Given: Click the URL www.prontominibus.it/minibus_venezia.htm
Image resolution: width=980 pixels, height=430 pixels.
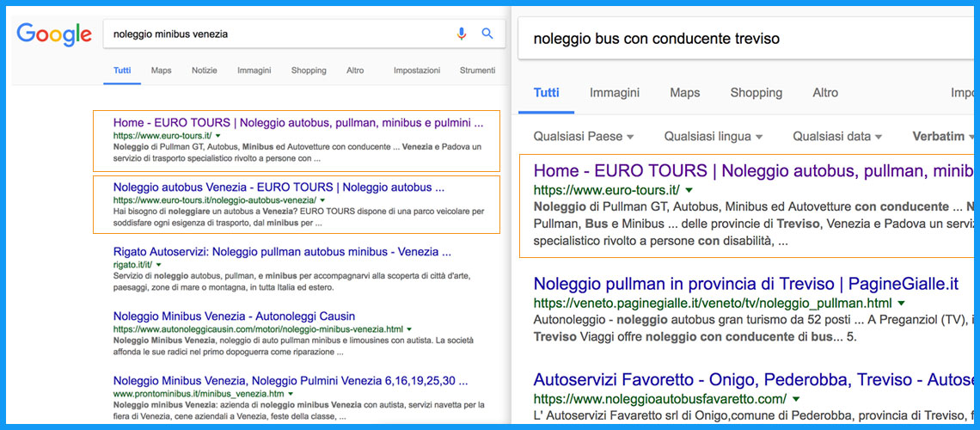Looking at the screenshot, I should 198,395.
